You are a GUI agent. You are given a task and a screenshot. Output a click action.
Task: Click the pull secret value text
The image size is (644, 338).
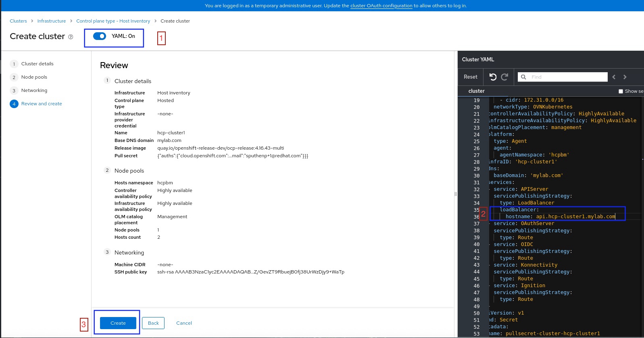pos(233,156)
